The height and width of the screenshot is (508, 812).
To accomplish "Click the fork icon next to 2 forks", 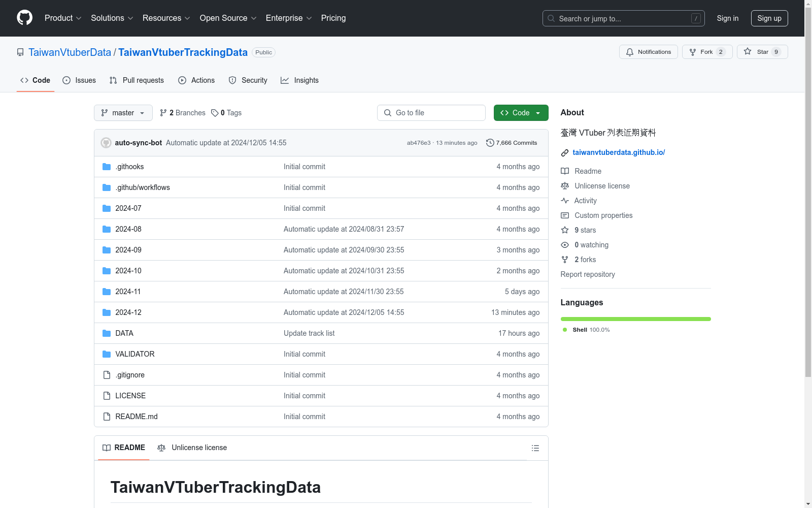I will pyautogui.click(x=565, y=260).
